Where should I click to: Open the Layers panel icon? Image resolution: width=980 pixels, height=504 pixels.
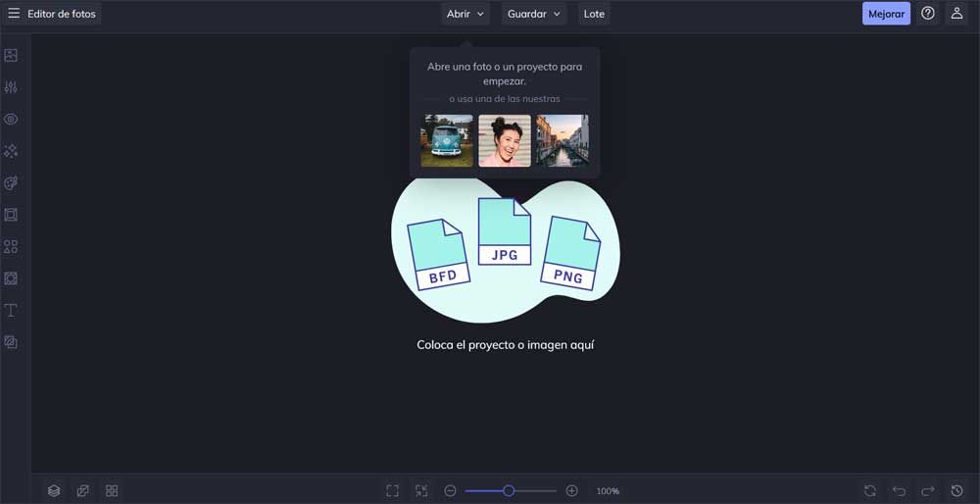pos(54,491)
